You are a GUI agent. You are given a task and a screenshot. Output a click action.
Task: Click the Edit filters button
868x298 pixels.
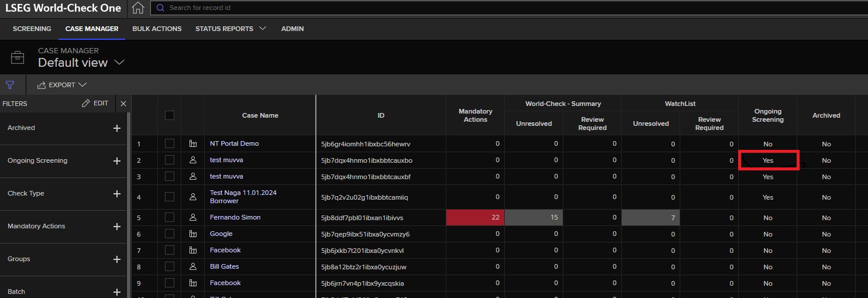pyautogui.click(x=95, y=103)
